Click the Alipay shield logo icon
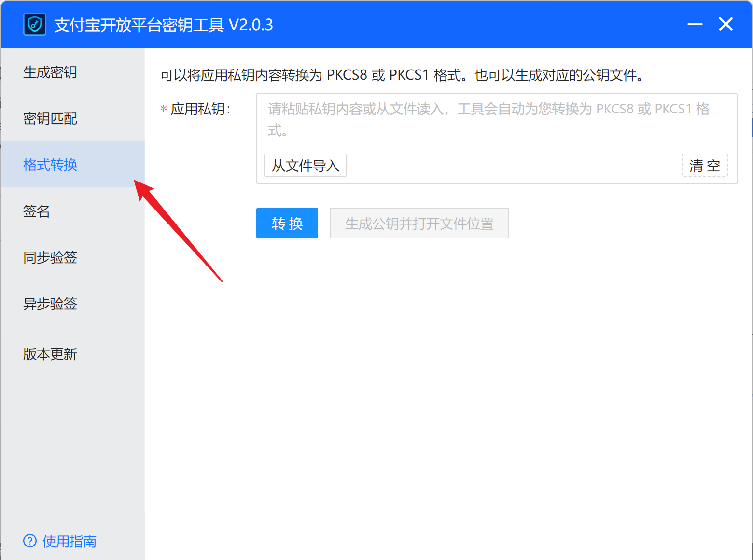Viewport: 753px width, 560px height. point(35,24)
